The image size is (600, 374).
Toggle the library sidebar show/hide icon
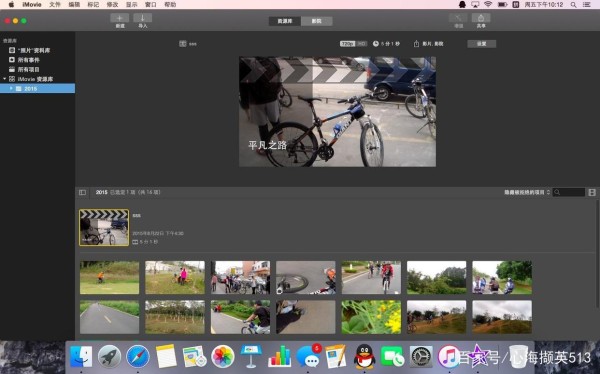[82, 192]
